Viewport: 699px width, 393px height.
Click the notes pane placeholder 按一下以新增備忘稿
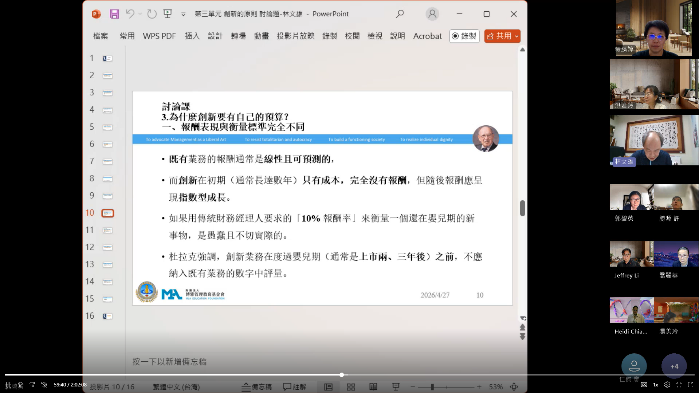pyautogui.click(x=169, y=361)
